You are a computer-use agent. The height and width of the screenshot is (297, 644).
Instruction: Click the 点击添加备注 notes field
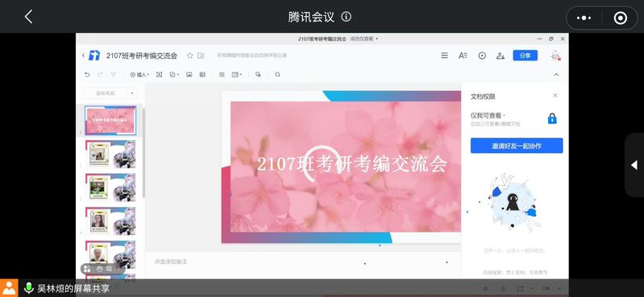click(171, 262)
